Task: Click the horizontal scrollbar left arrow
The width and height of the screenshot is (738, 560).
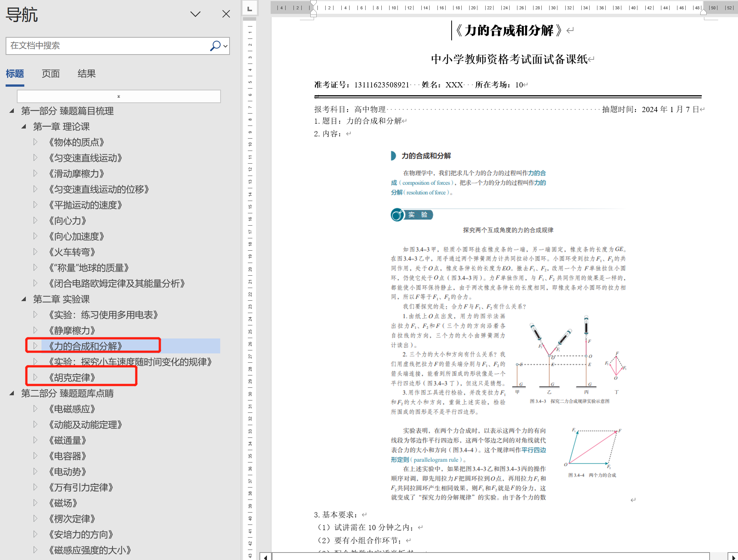Action: coord(265,557)
